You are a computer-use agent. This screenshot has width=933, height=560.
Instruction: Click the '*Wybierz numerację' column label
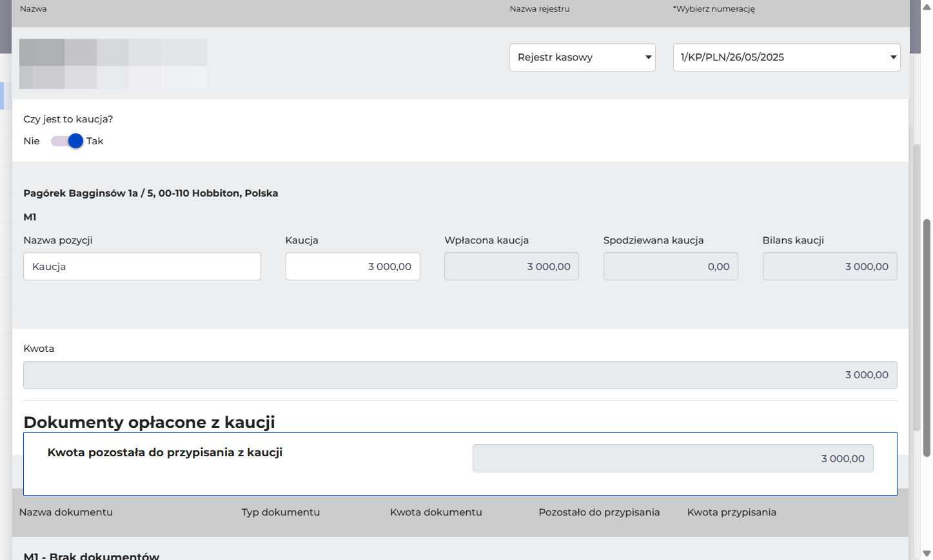point(714,9)
